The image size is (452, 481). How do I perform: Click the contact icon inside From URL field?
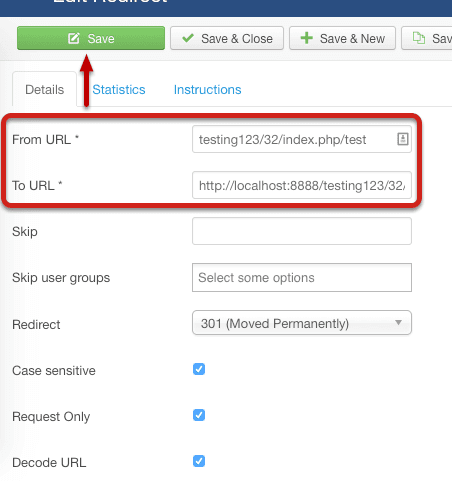click(403, 139)
